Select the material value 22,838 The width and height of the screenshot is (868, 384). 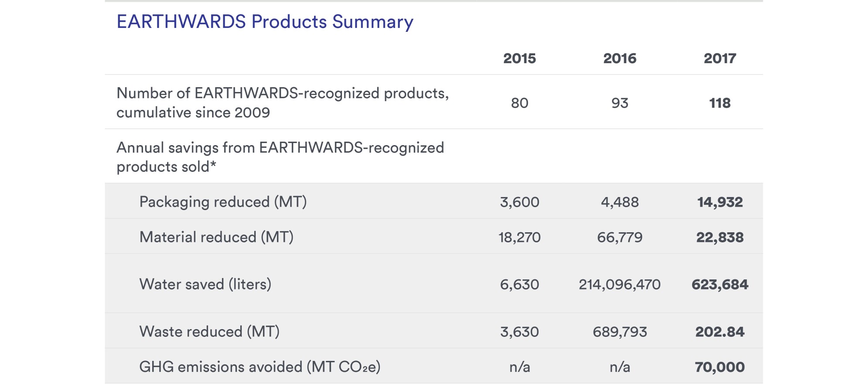(720, 238)
